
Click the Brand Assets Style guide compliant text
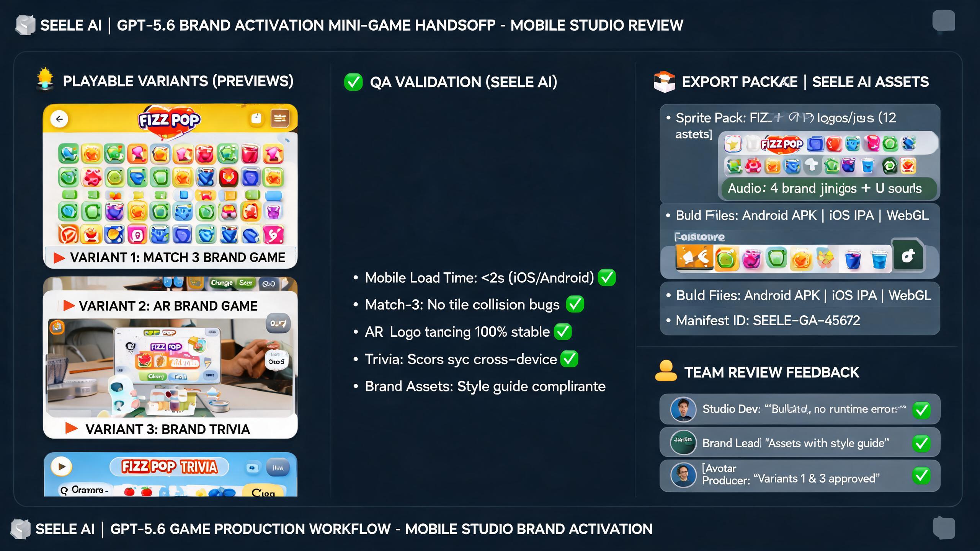click(485, 386)
